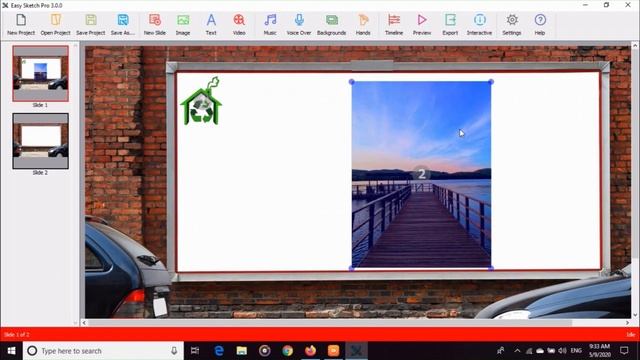This screenshot has width=640, height=360.
Task: Launch Microsoft Edge from taskbar
Action: coord(219,351)
